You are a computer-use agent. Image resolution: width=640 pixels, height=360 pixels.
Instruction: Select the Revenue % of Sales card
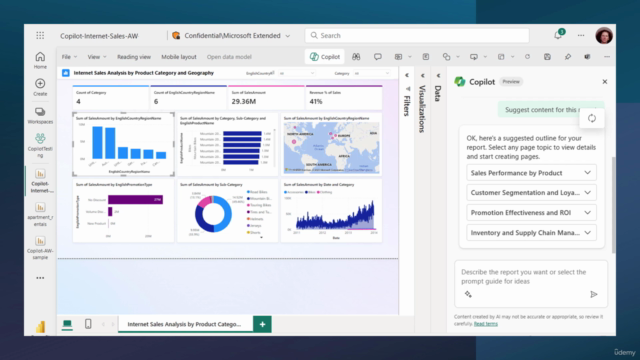(344, 97)
